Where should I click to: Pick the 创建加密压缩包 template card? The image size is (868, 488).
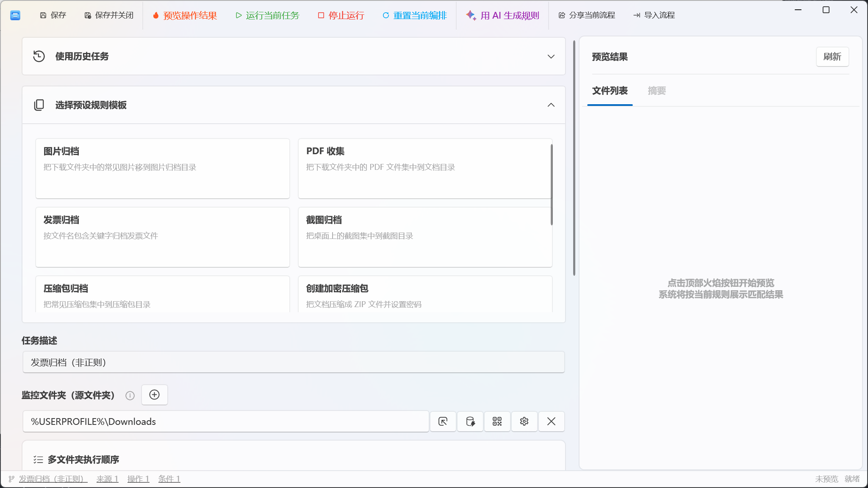point(425,294)
